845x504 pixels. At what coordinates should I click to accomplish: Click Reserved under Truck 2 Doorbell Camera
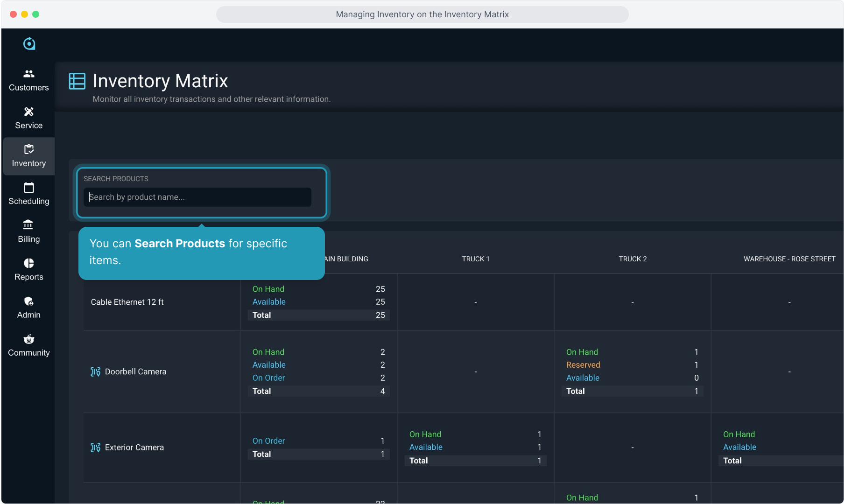(x=583, y=365)
